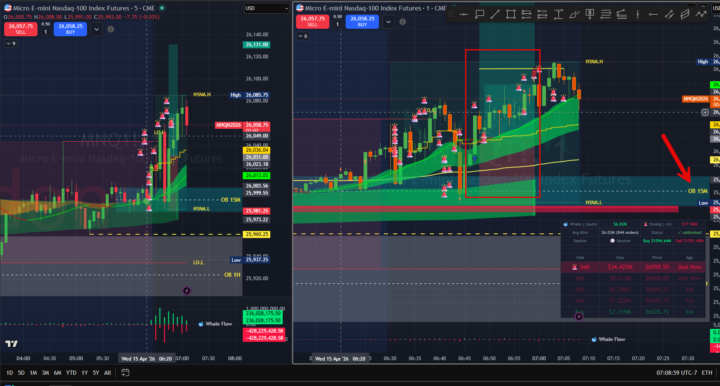
Task: Select the 3M time range
Action: [45, 373]
